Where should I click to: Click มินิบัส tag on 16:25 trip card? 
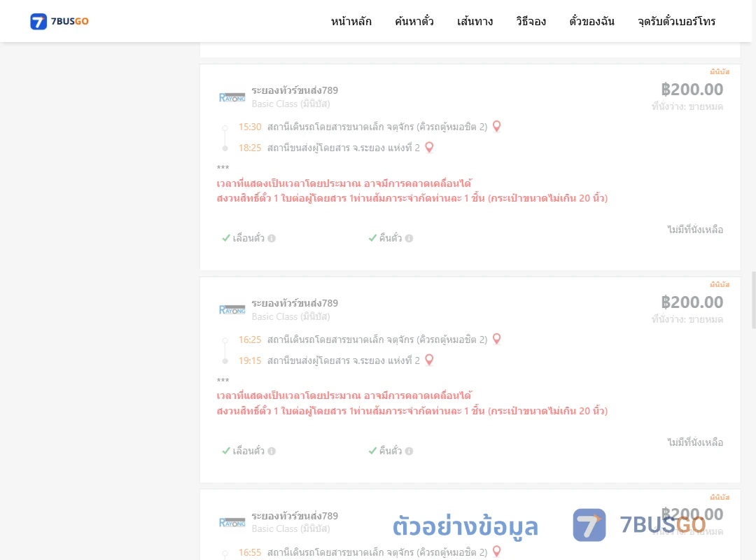720,285
